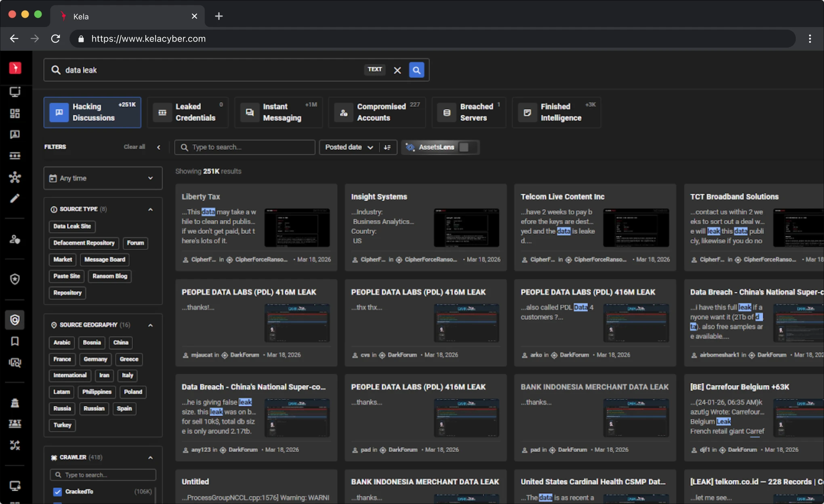Open the group people icon in sidebar
The width and height of the screenshot is (824, 504).
pos(15,423)
